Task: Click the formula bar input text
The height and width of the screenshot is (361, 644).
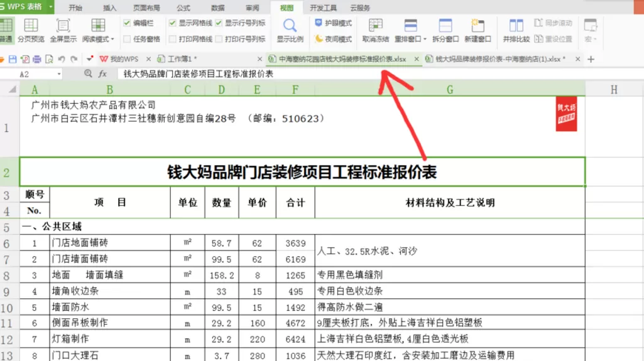Action: coord(199,74)
